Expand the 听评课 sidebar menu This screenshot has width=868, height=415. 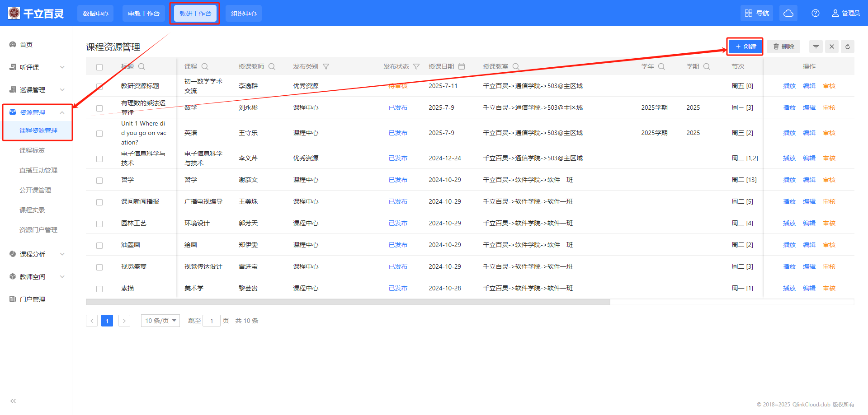(x=36, y=67)
